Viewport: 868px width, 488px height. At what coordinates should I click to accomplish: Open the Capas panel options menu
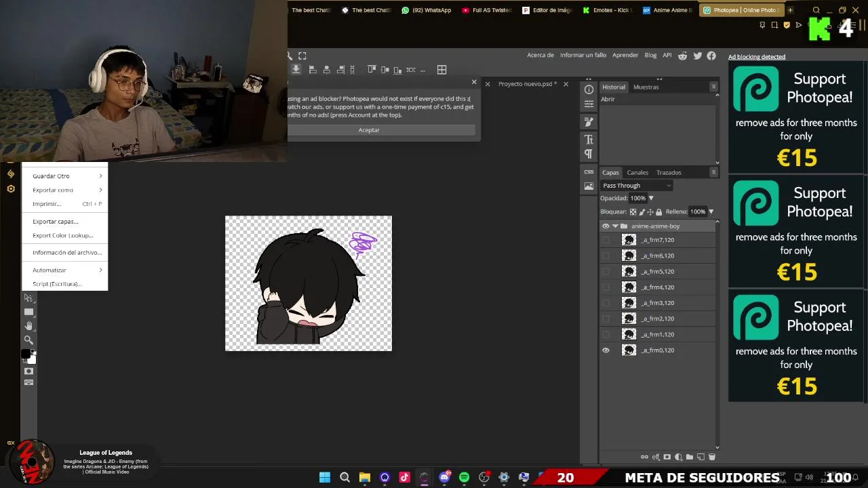click(713, 172)
